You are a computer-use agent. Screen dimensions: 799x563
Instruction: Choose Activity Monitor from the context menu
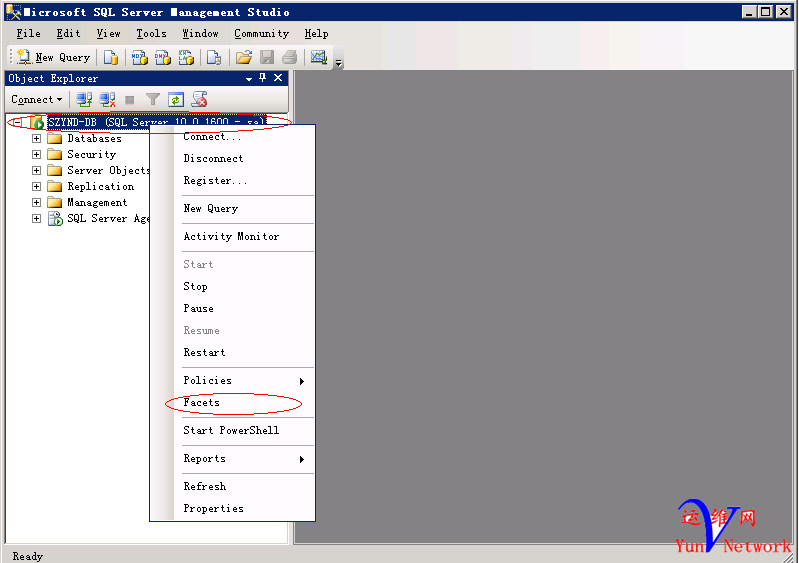[x=232, y=236]
